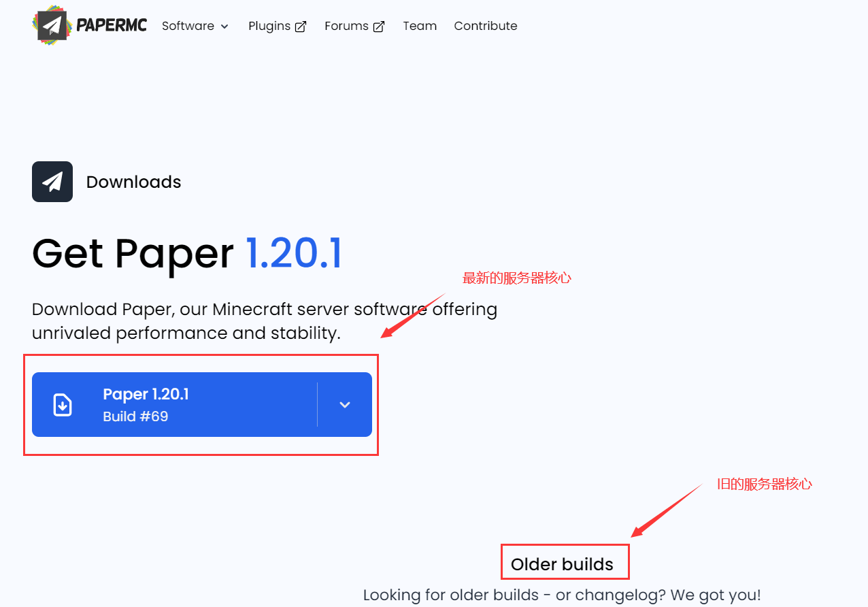Screen dimensions: 868x607
Task: Click the external link icon beside Plugins
Action: [x=301, y=27]
